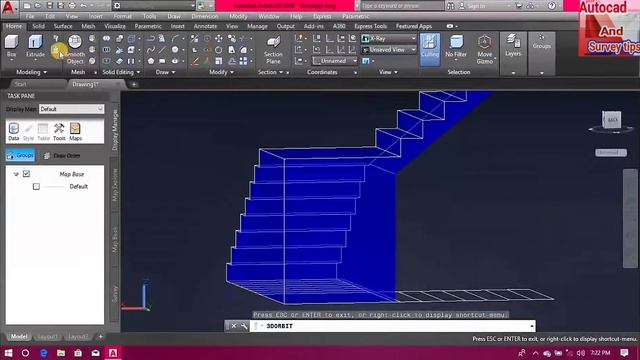Screen dimensions: 640x360
Task: Open the Format menu
Action: click(x=122, y=16)
